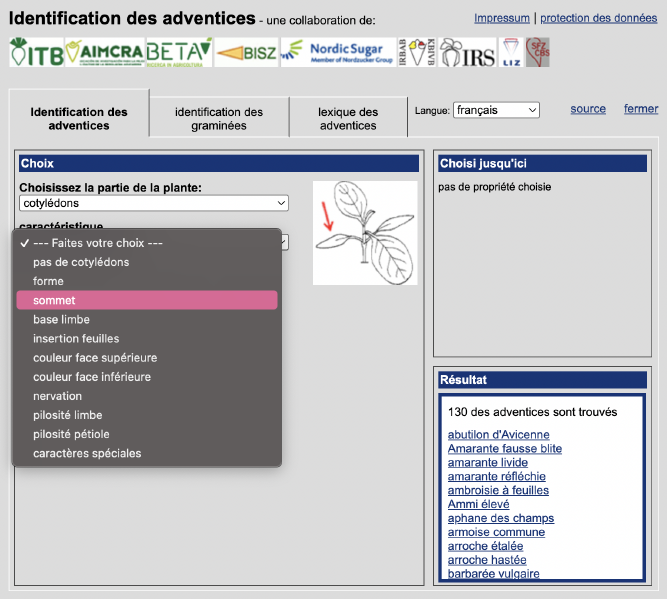
Task: Open the Nordic Sugar logo link
Action: [x=337, y=52]
